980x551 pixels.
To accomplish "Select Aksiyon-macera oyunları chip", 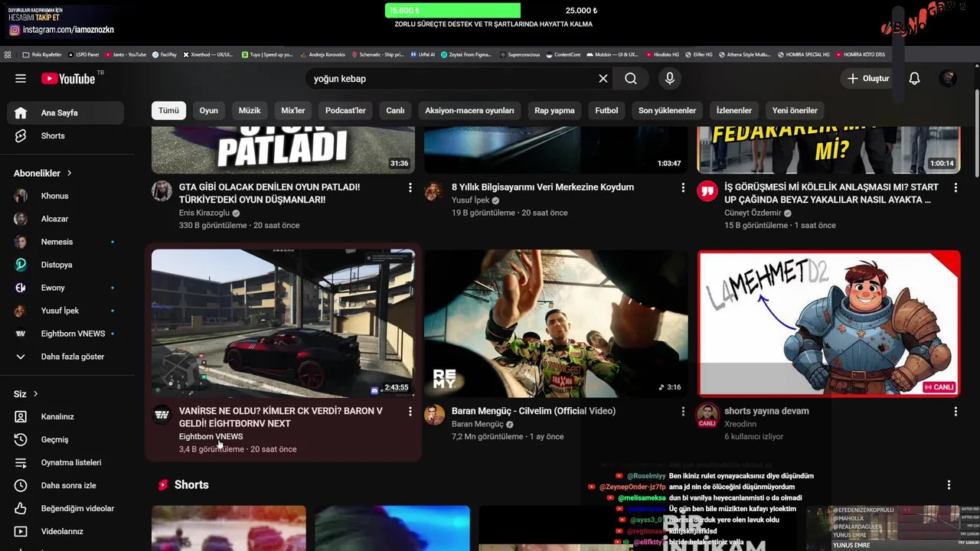I will pos(469,110).
